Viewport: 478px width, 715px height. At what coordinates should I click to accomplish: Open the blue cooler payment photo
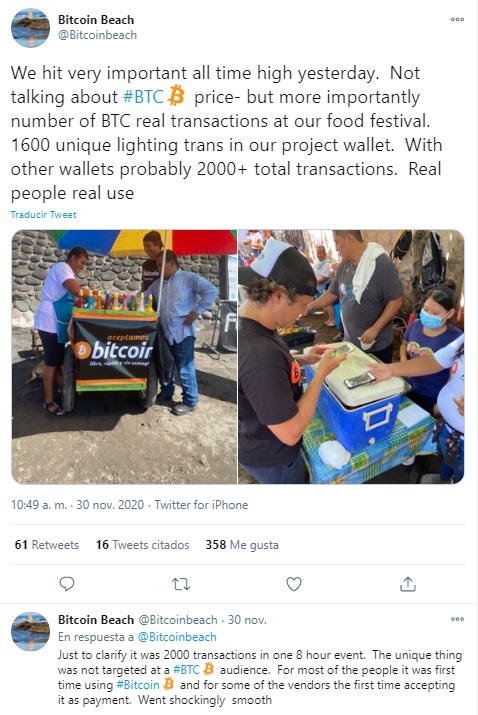point(351,357)
